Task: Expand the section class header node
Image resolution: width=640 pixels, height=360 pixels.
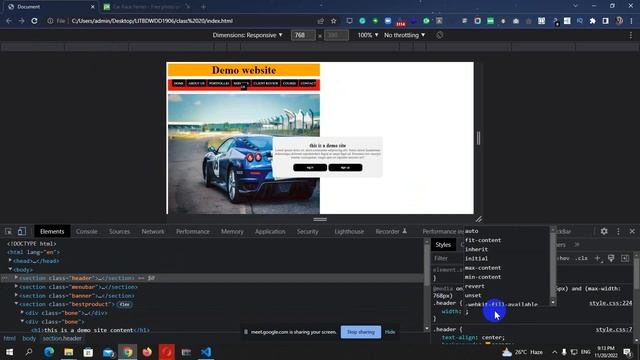Action: (x=16, y=278)
